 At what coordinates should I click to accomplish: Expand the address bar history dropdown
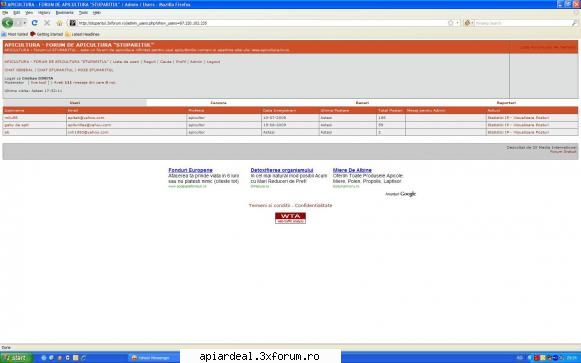click(x=458, y=23)
